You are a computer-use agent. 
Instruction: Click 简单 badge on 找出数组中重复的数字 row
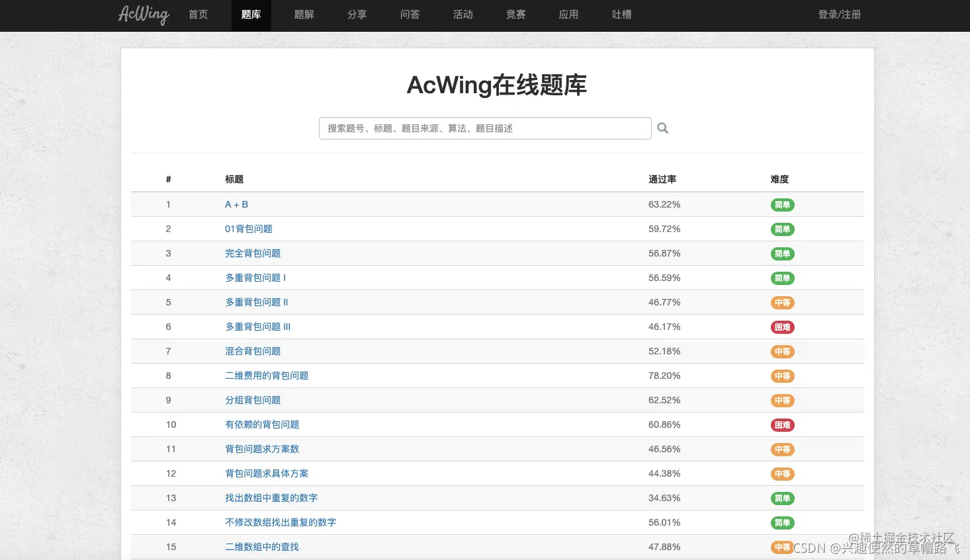click(783, 499)
